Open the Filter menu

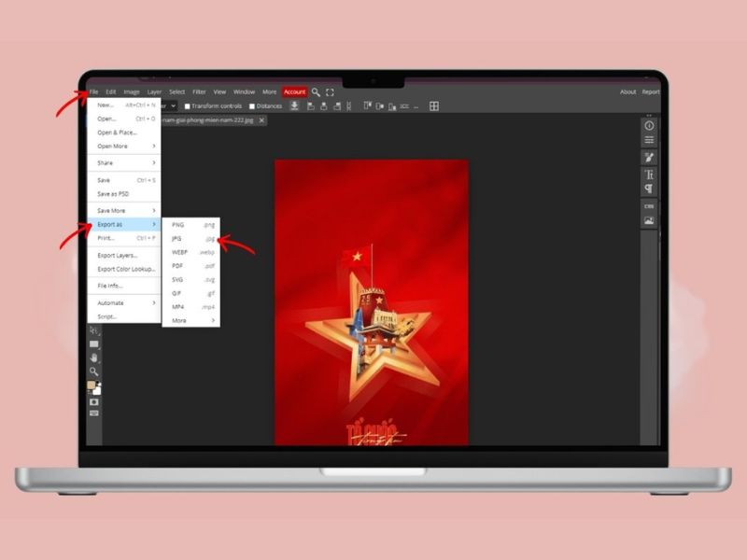(x=199, y=92)
